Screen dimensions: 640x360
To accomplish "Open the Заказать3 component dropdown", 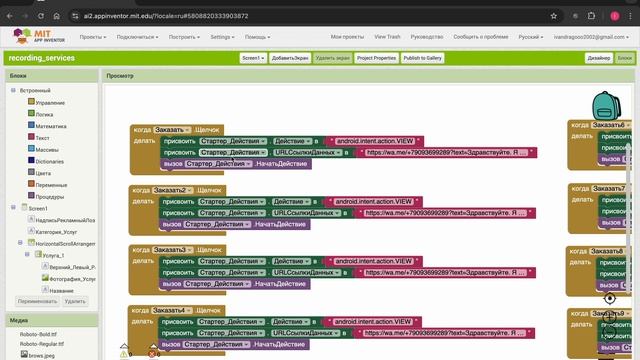I will point(173,250).
